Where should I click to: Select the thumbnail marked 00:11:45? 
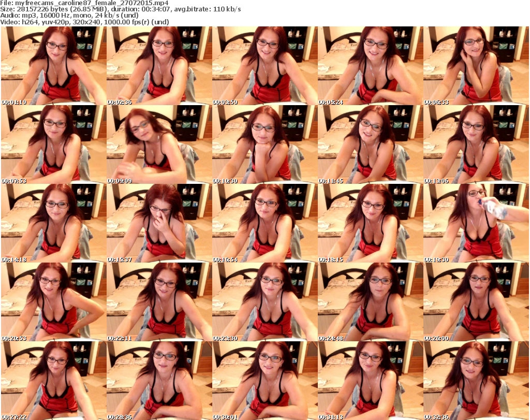pos(371,144)
